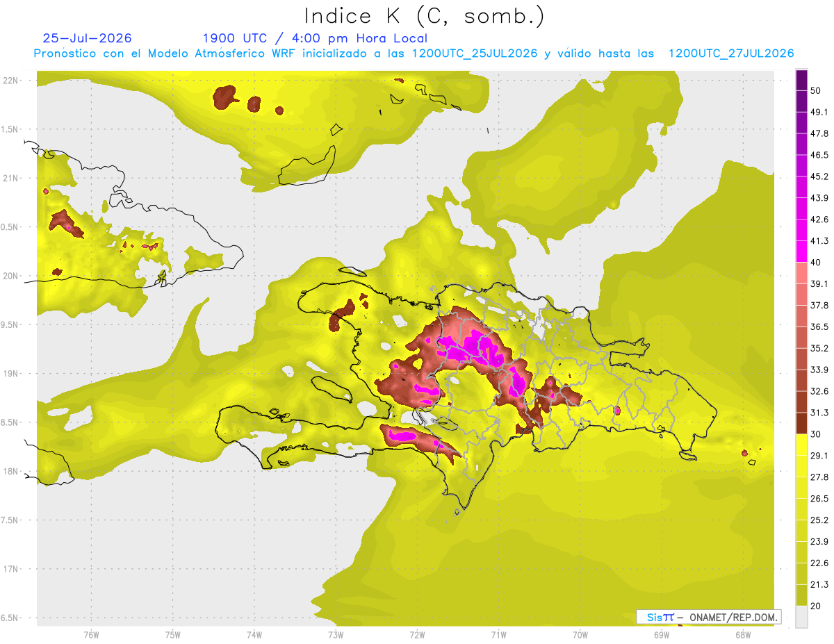834x644 pixels.
Task: Click the colorbar value "40"
Action: click(x=816, y=262)
